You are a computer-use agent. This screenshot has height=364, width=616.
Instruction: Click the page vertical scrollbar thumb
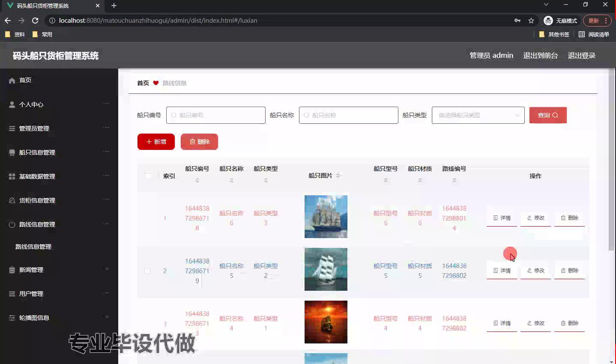pyautogui.click(x=612, y=163)
